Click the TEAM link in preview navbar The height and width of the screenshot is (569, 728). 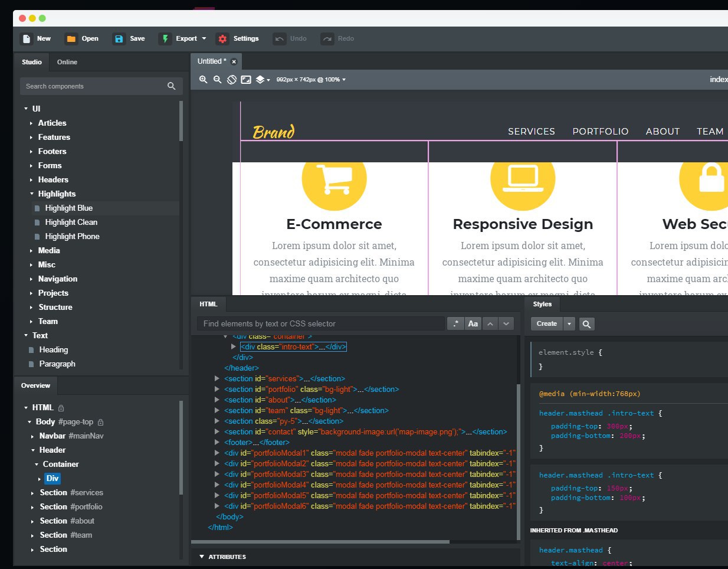(x=710, y=132)
